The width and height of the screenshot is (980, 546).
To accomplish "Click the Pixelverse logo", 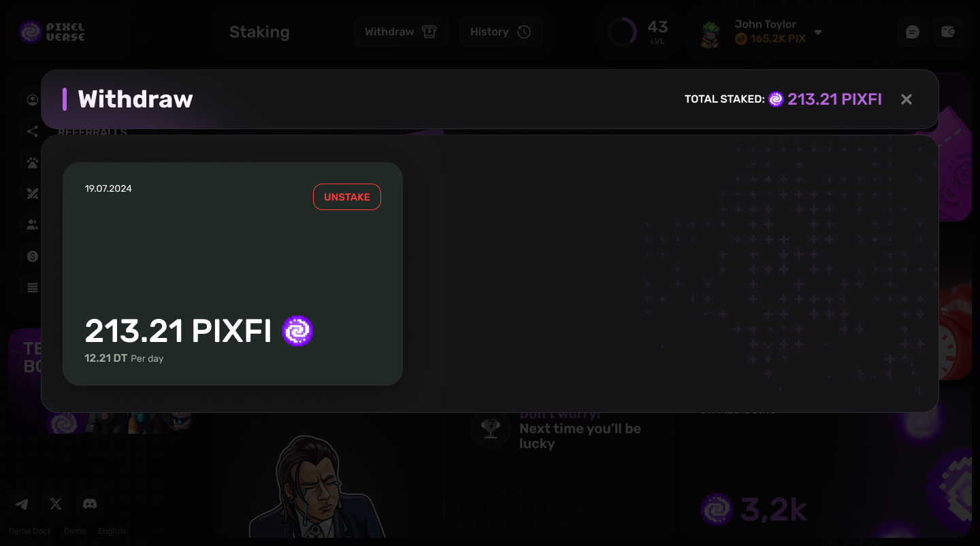I will 52,32.
